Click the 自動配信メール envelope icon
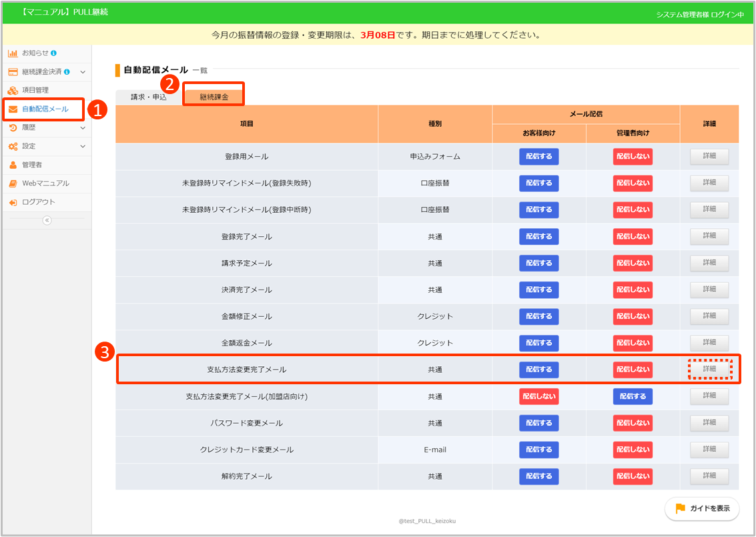The height and width of the screenshot is (537, 756). click(13, 109)
